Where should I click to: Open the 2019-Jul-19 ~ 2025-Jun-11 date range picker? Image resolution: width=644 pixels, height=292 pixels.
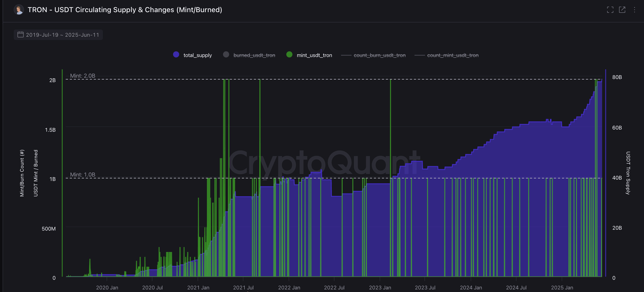tap(62, 35)
